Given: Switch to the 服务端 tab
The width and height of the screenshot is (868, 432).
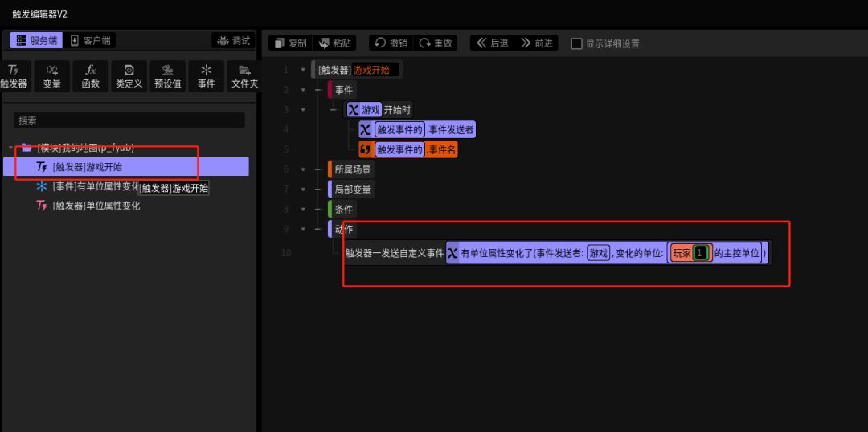Looking at the screenshot, I should click(x=36, y=40).
